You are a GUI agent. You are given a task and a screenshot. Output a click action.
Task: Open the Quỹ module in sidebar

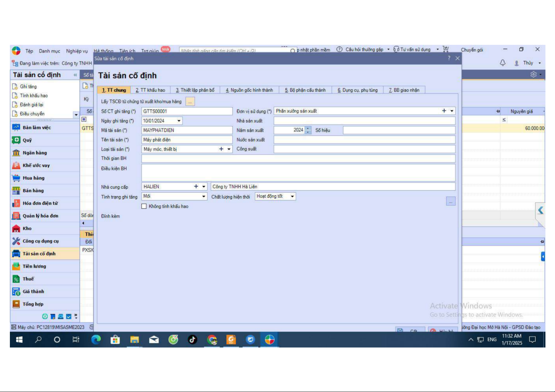(27, 140)
